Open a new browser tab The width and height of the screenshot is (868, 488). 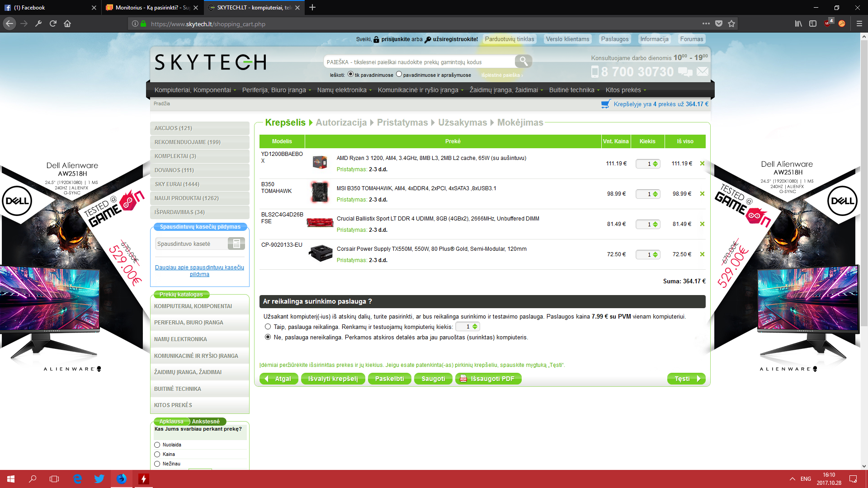[x=312, y=7]
